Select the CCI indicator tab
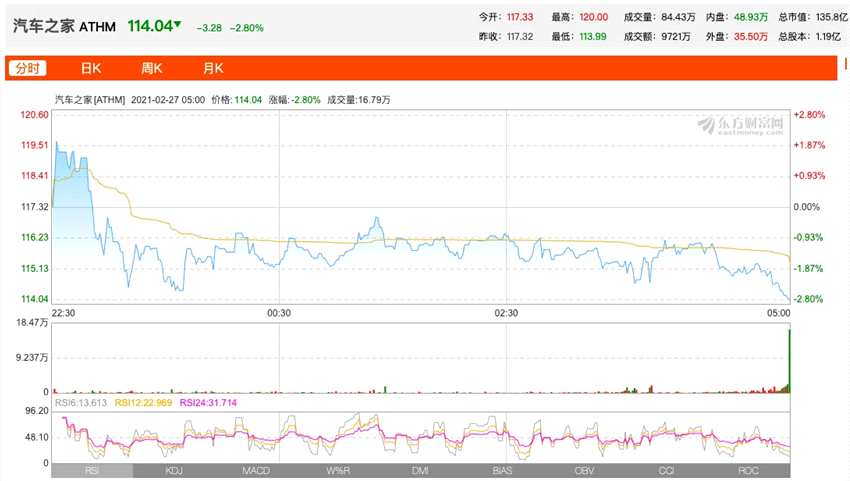This screenshot has height=481, width=850. pos(666,471)
